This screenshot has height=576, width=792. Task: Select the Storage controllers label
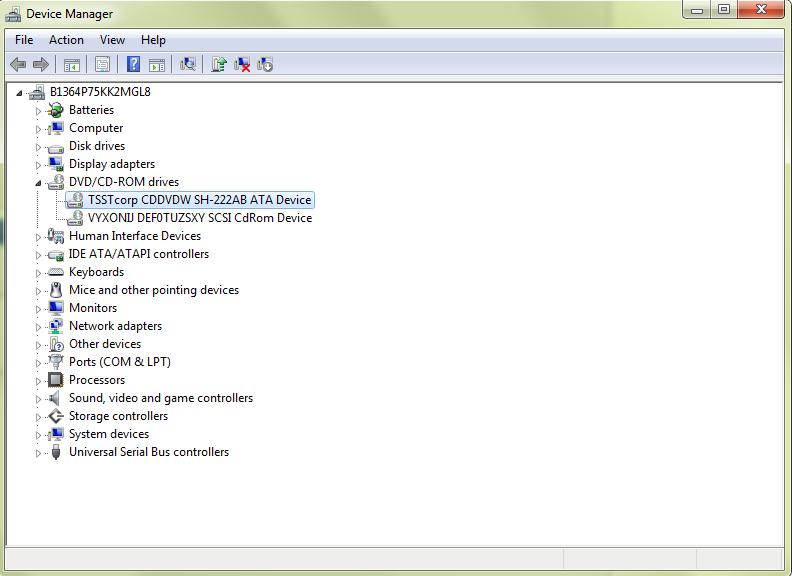[118, 416]
